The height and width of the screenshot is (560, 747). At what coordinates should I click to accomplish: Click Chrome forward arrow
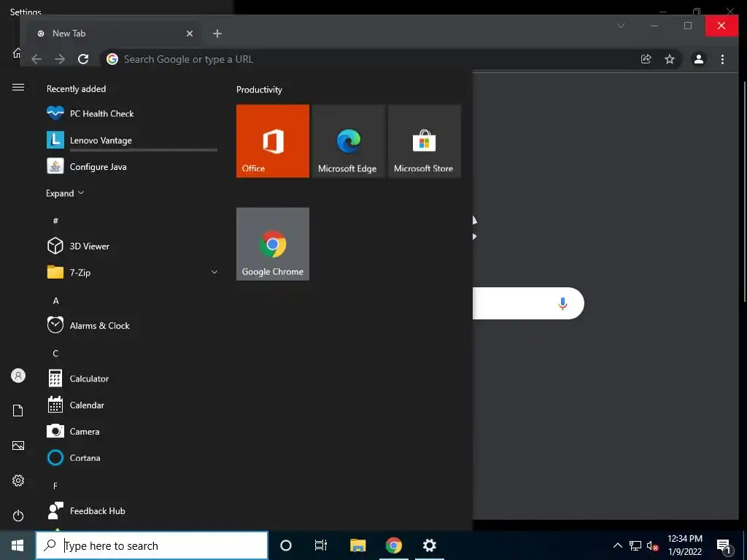[60, 59]
